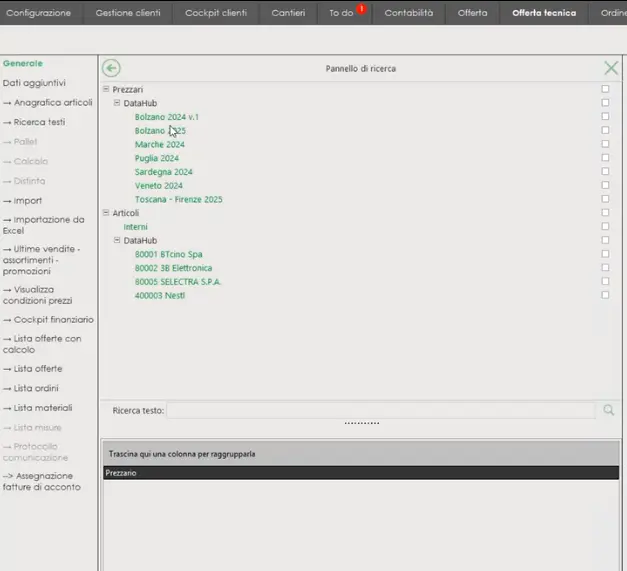Image resolution: width=627 pixels, height=571 pixels.
Task: Select the 80001 BTcino Spa article
Action: click(x=168, y=254)
